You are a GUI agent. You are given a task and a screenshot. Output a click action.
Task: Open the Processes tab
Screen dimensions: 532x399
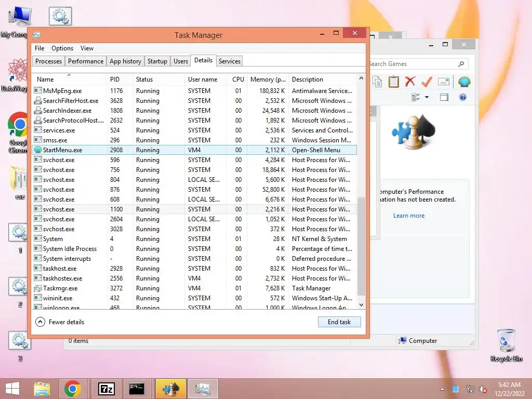click(x=48, y=61)
